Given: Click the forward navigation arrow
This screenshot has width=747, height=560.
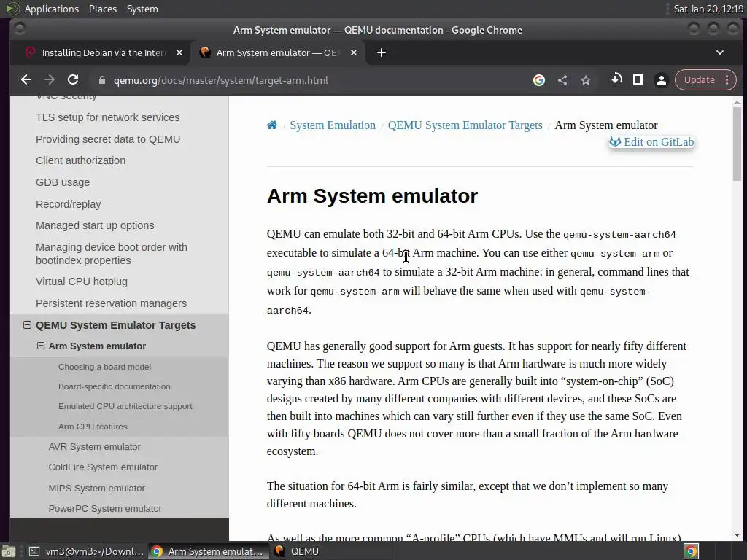Looking at the screenshot, I should [50, 80].
